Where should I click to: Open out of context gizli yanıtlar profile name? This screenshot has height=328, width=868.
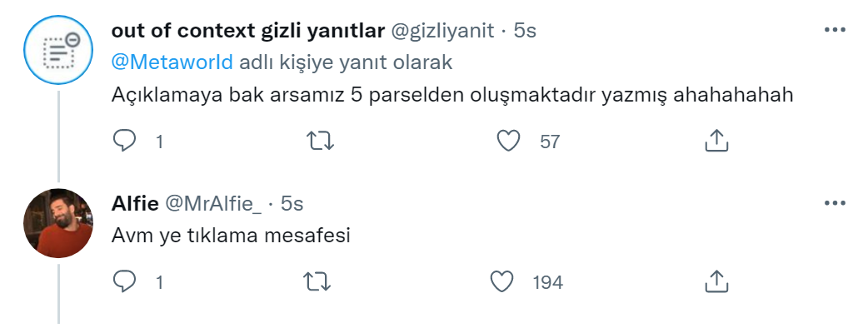[248, 31]
